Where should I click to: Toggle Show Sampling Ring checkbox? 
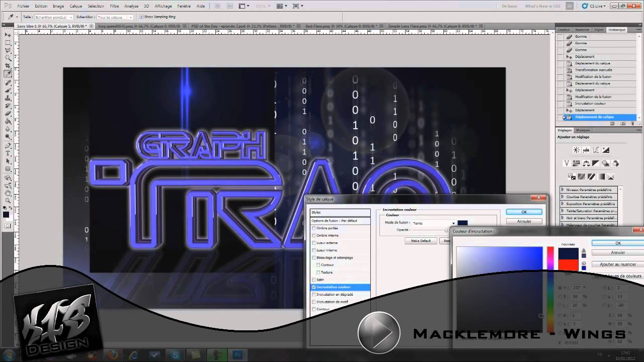[x=141, y=17]
